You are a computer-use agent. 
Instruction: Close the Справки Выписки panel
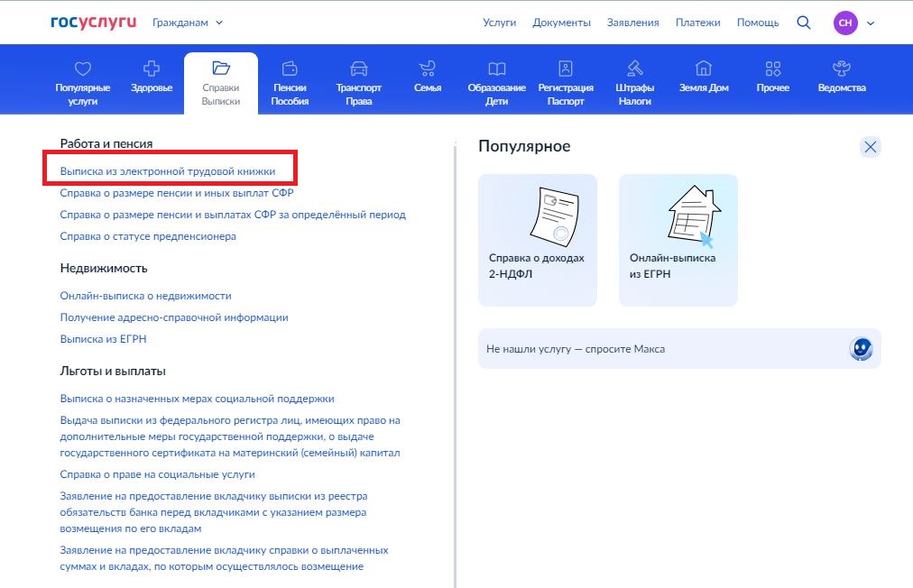coord(870,148)
